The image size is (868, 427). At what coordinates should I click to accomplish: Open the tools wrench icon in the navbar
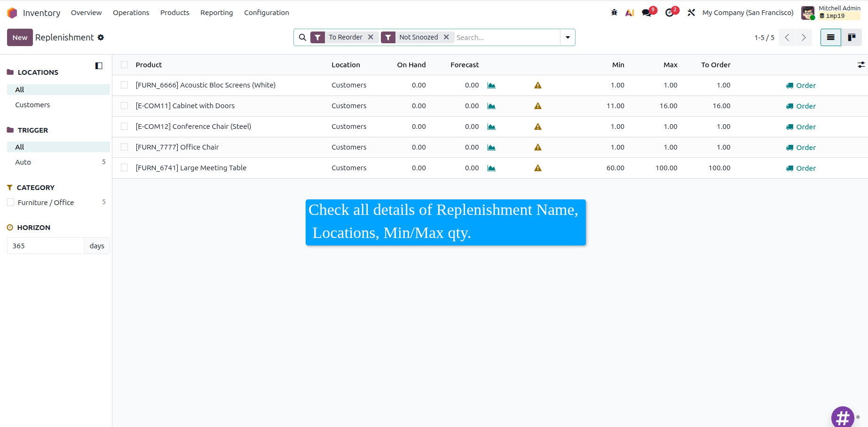point(691,13)
